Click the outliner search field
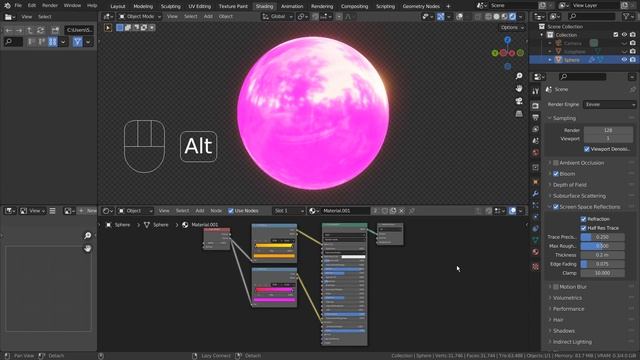The width and height of the screenshot is (640, 360). point(592,16)
